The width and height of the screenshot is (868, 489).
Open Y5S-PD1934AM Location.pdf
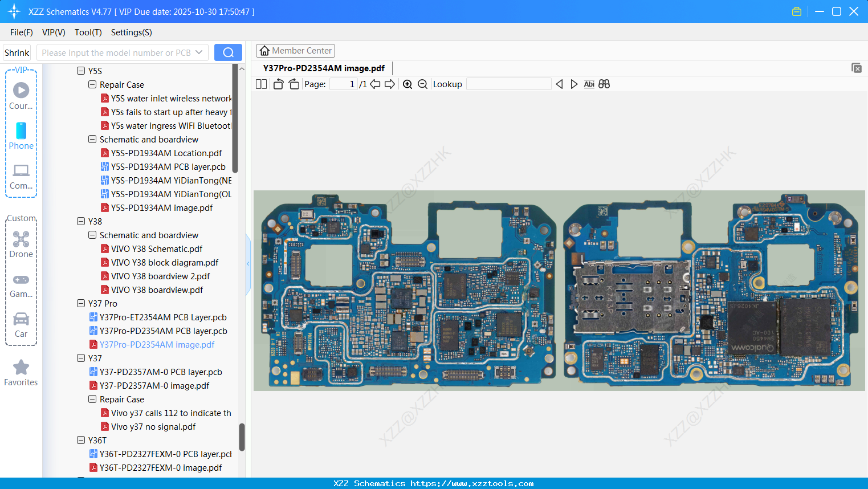click(161, 153)
